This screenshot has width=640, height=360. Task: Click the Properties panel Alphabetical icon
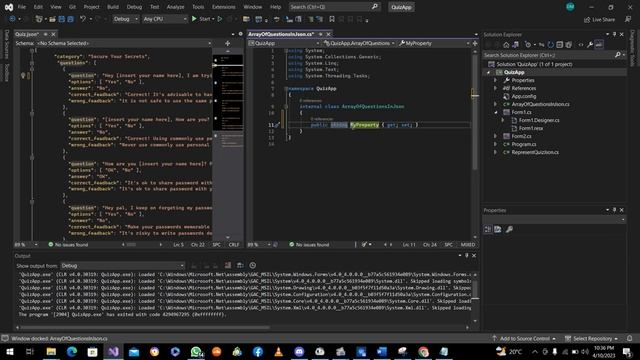point(498,229)
